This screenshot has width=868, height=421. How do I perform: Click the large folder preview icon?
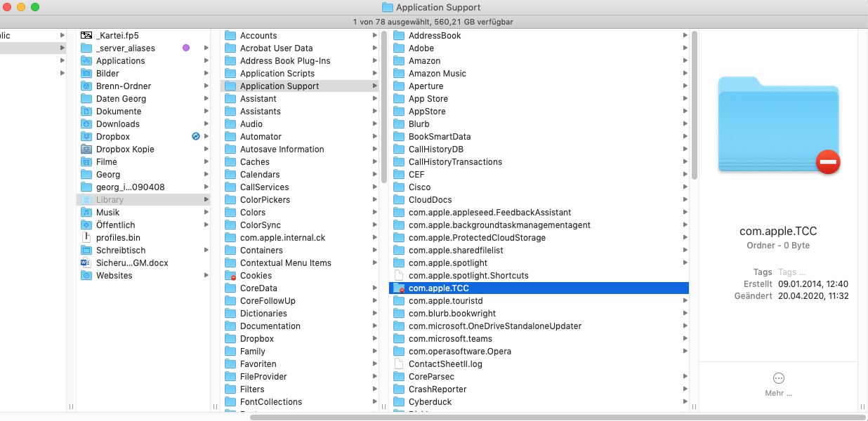(x=779, y=125)
